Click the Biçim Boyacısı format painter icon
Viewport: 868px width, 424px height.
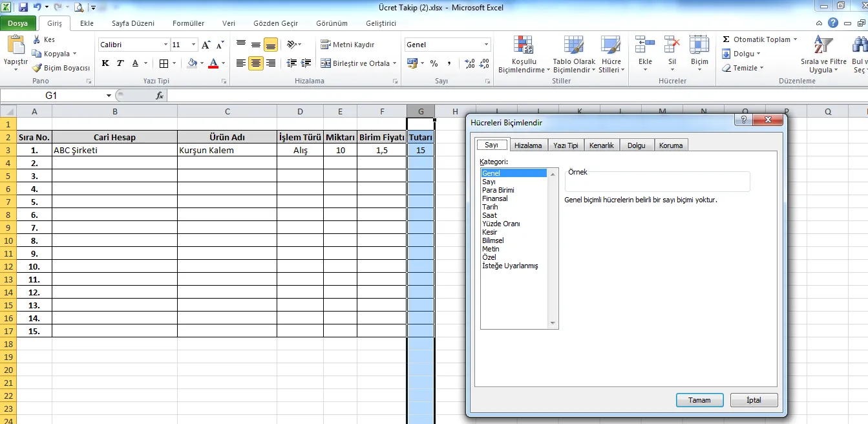(37, 68)
